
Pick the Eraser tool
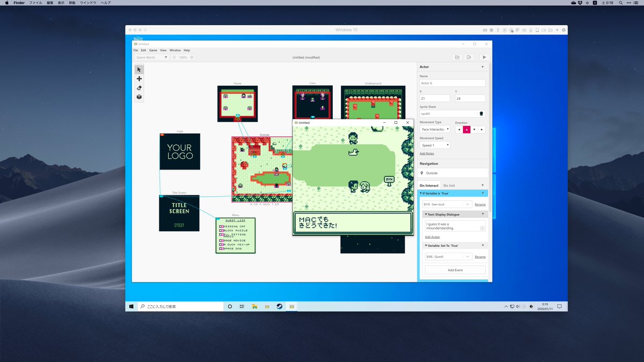coord(139,88)
